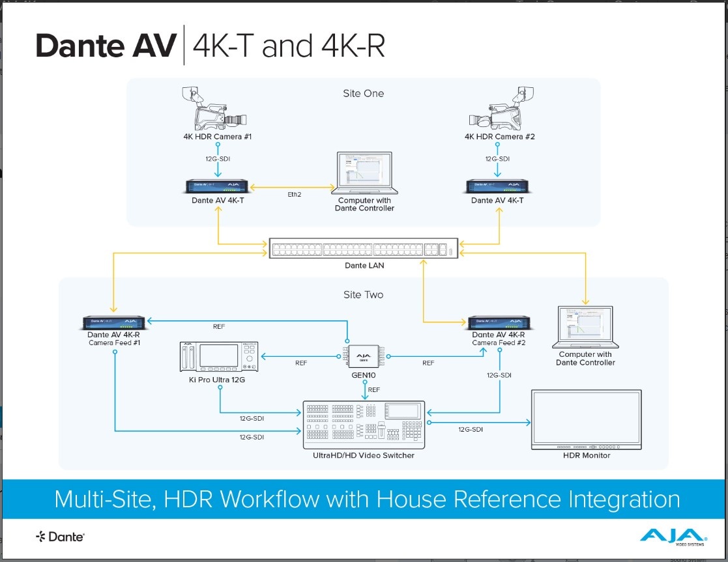Select the Dante AV 4K-T device below Camera #1
The width and height of the screenshot is (728, 562).
217,186
